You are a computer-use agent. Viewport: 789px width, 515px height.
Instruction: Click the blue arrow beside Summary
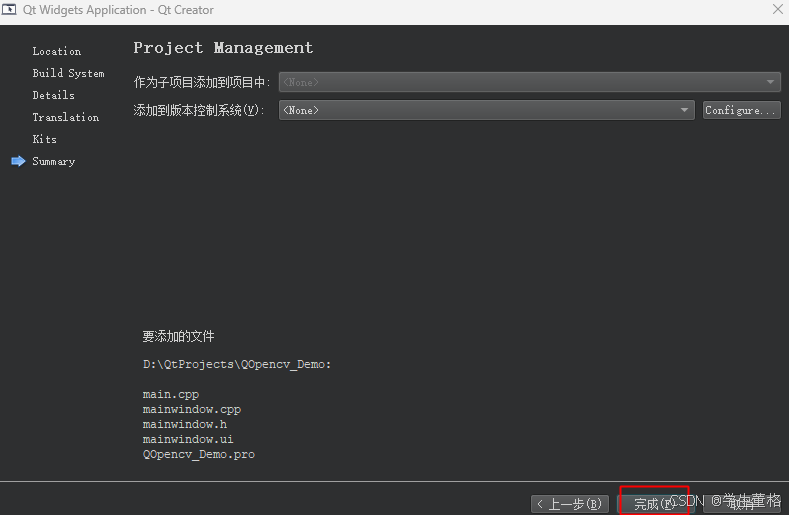click(18, 161)
